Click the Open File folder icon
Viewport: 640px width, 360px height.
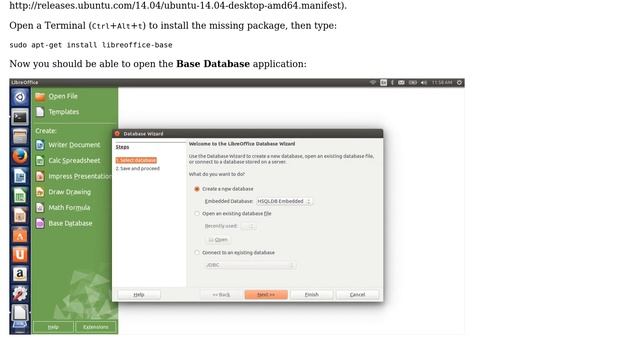click(40, 96)
